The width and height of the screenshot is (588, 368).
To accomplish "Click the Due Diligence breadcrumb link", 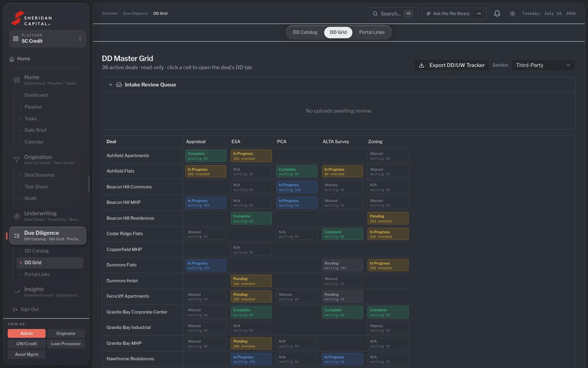I will click(x=135, y=13).
